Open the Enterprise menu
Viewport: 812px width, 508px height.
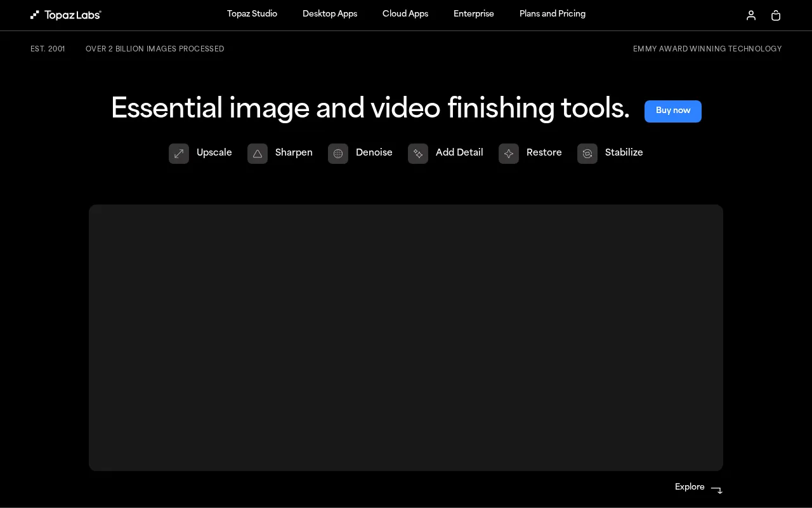point(474,14)
